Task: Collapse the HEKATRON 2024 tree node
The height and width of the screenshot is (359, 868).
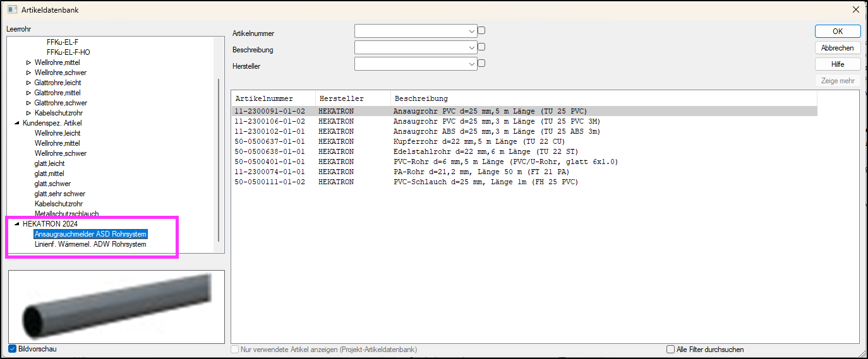Action: coord(16,224)
